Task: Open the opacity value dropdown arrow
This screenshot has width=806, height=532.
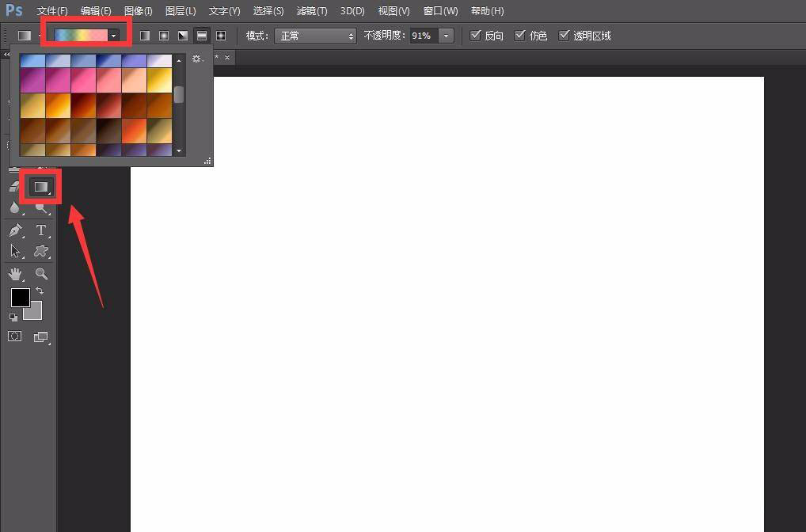Action: [x=446, y=35]
